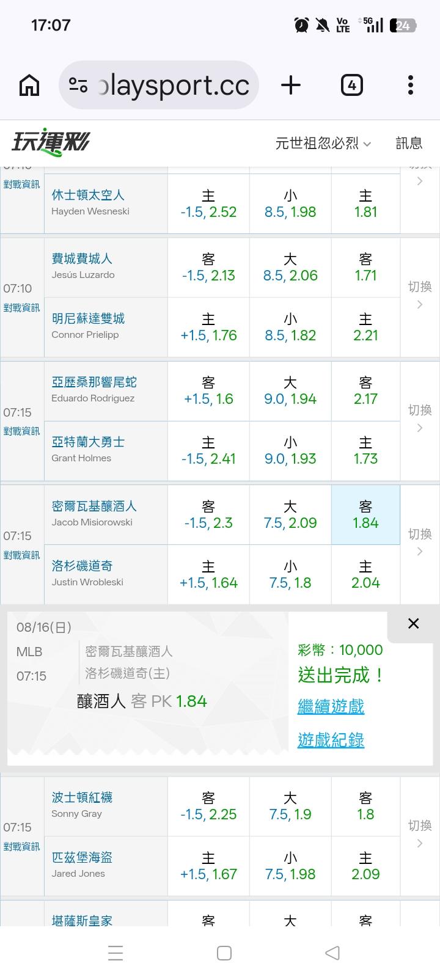Select Dodgers 主 2.04 odds cell
This screenshot has width=440, height=980.
pyautogui.click(x=365, y=574)
